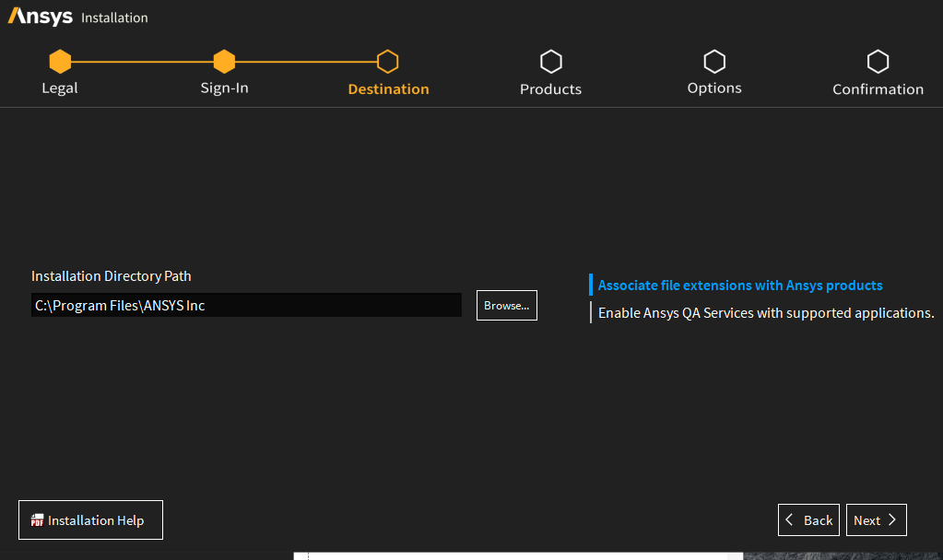Screen dimensions: 943x560
Task: Switch to the Options step label
Action: (x=714, y=88)
